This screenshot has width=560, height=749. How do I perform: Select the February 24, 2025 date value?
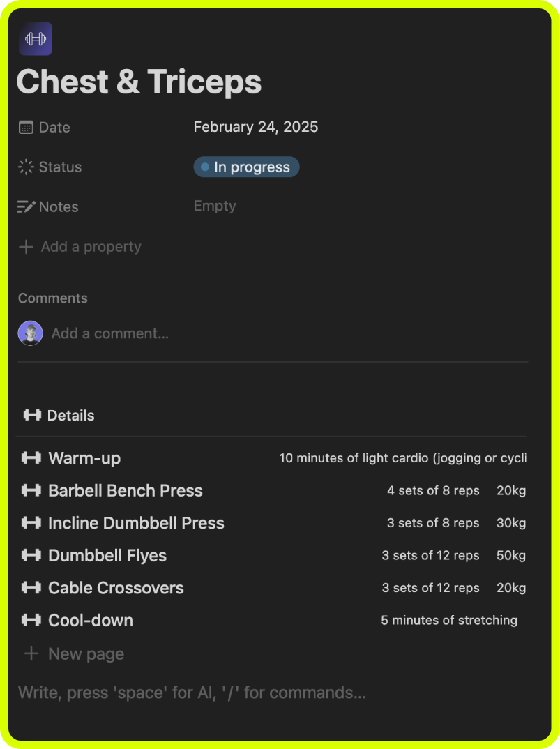pyautogui.click(x=255, y=127)
